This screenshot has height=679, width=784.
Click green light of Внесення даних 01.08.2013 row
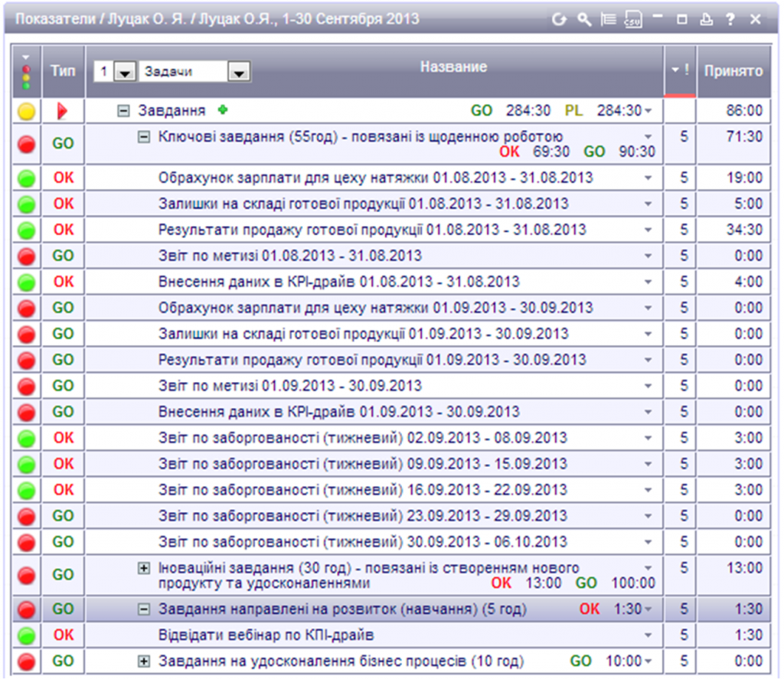point(27,282)
